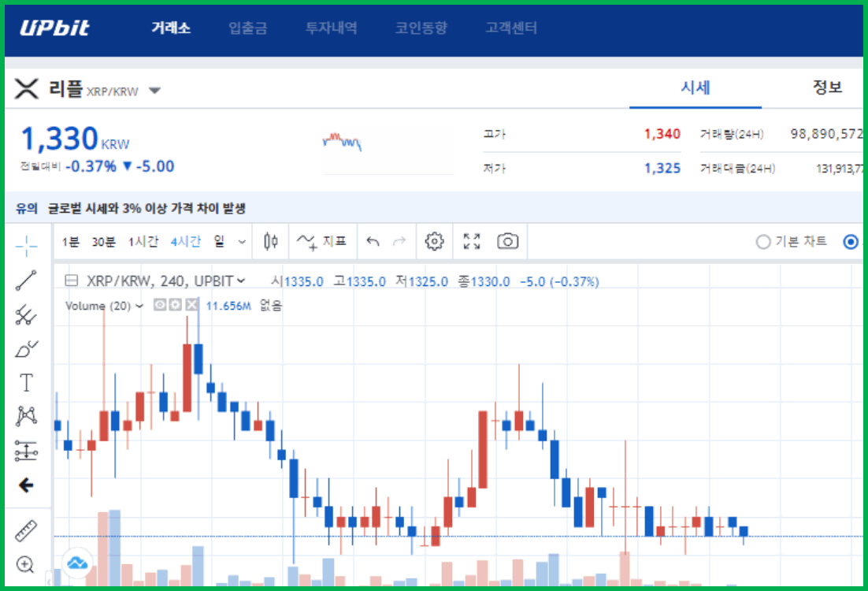This screenshot has height=591, width=868.
Task: Hide the Volume indicator with eye icon
Action: point(160,305)
